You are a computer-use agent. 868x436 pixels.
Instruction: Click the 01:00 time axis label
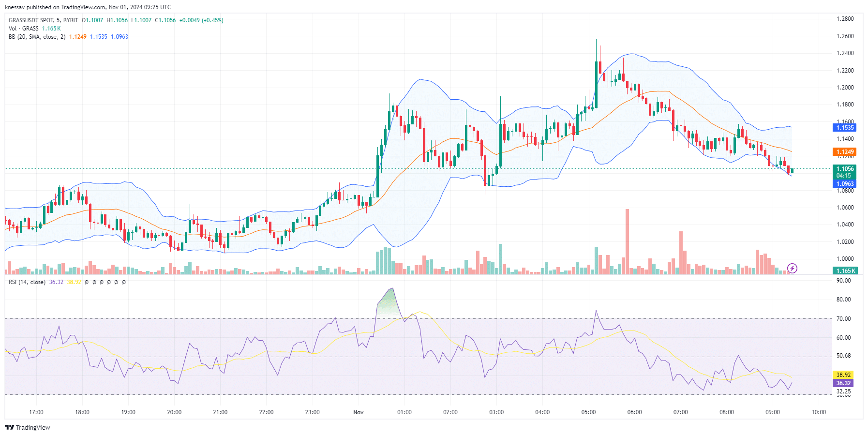point(404,412)
